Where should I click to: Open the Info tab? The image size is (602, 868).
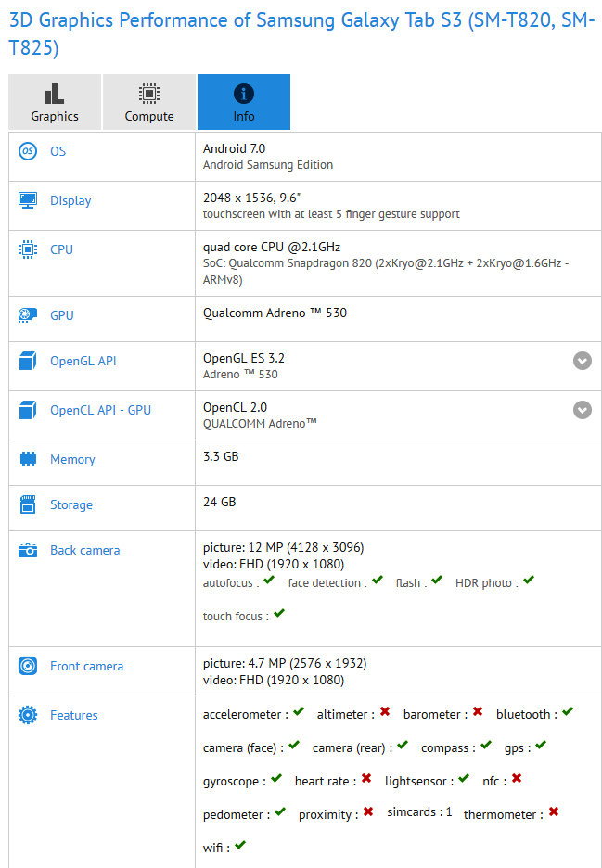[x=243, y=102]
